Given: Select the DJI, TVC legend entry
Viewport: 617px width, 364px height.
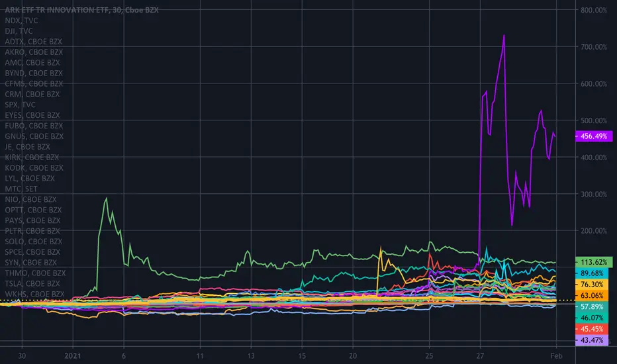Looking at the screenshot, I should tap(19, 31).
